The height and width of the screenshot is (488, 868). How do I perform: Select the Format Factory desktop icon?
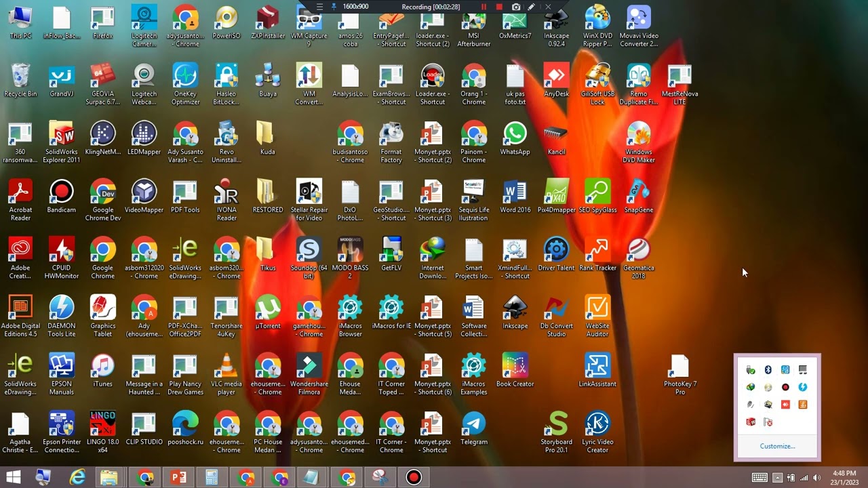click(x=391, y=142)
